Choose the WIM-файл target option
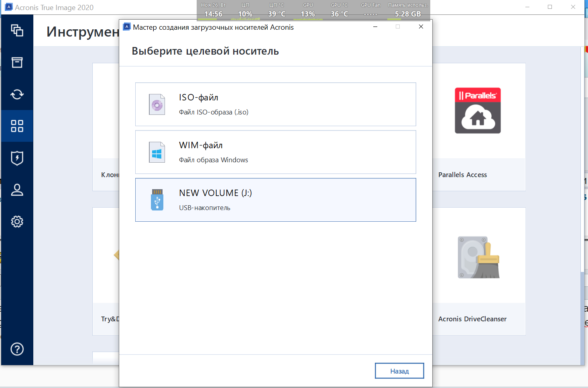Screen dimensions: 588x388 pyautogui.click(x=276, y=152)
